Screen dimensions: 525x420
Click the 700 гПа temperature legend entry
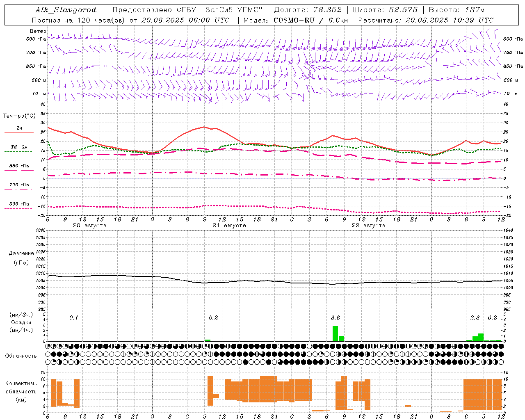pos(19,185)
